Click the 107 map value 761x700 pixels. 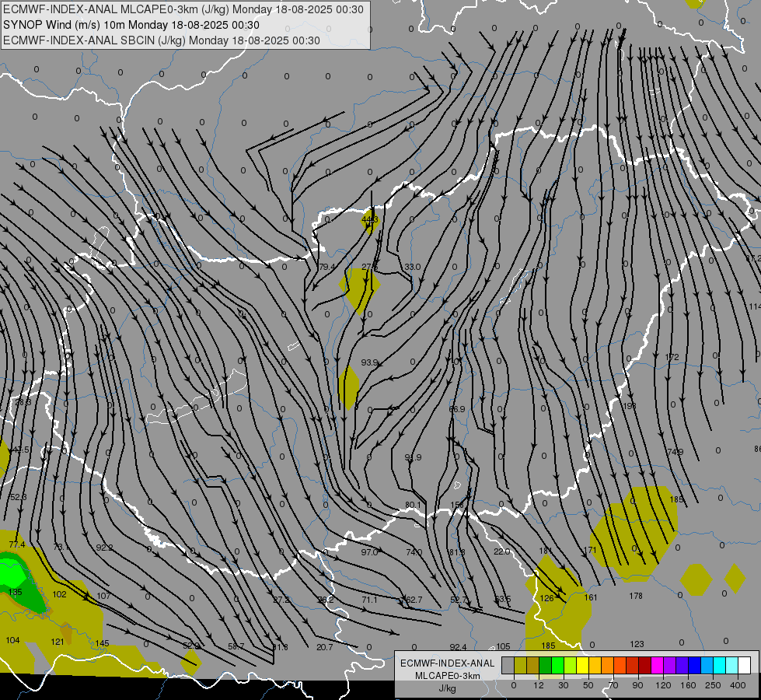tap(103, 596)
